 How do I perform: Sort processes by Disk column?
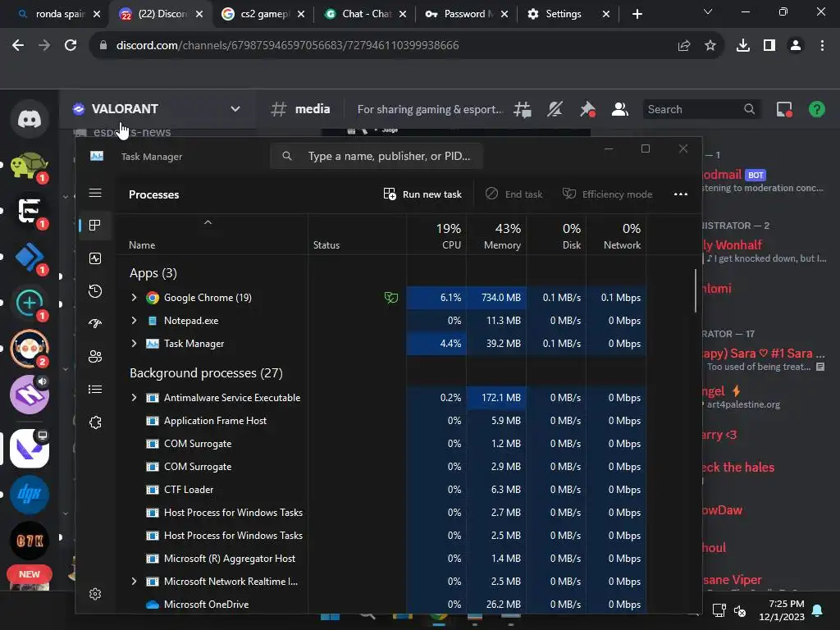(x=556, y=235)
